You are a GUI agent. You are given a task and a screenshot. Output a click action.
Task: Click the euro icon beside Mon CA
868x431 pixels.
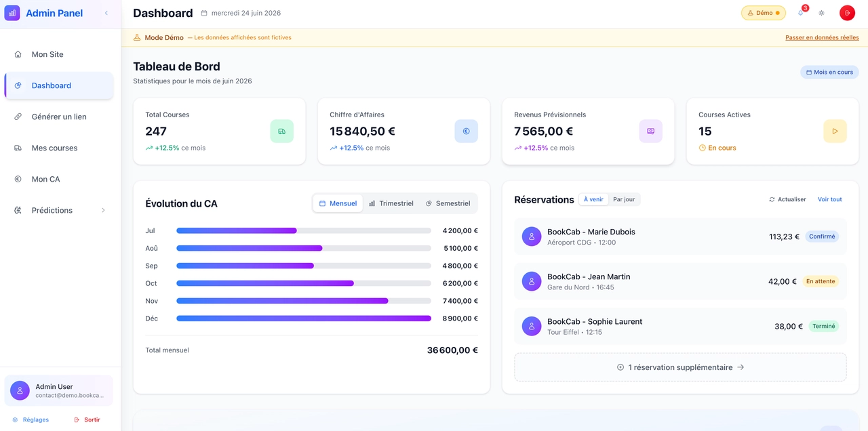(18, 179)
